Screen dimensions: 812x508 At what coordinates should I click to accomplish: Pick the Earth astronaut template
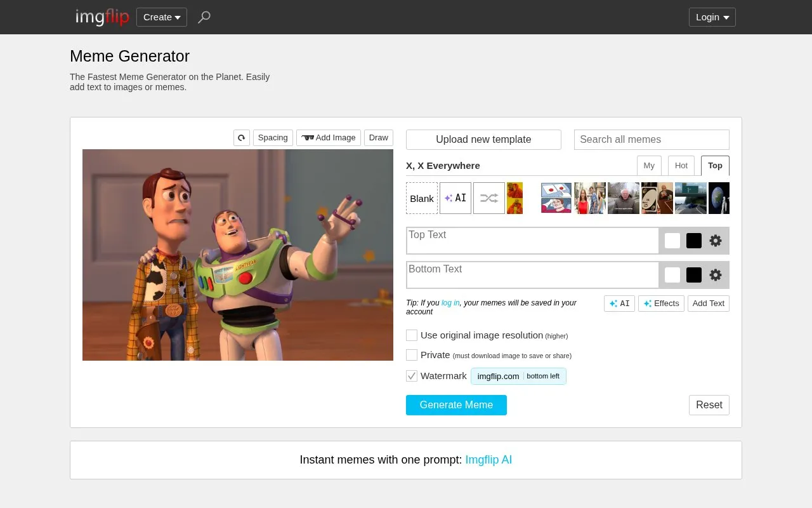[x=719, y=198]
